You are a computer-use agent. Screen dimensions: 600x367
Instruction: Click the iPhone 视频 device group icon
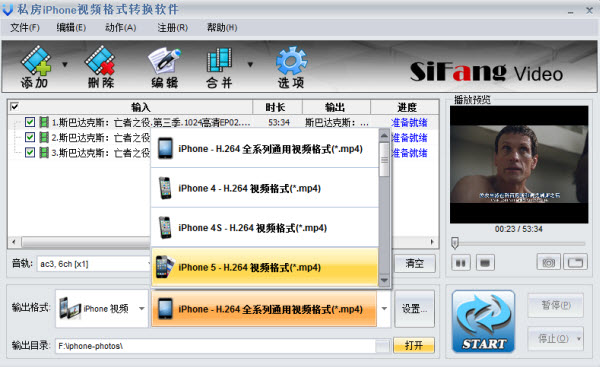pos(70,308)
